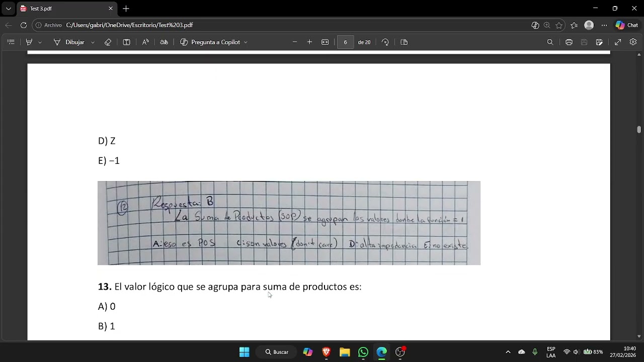The image size is (644, 362).
Task: Zoom in on the PDF
Action: coord(309,42)
